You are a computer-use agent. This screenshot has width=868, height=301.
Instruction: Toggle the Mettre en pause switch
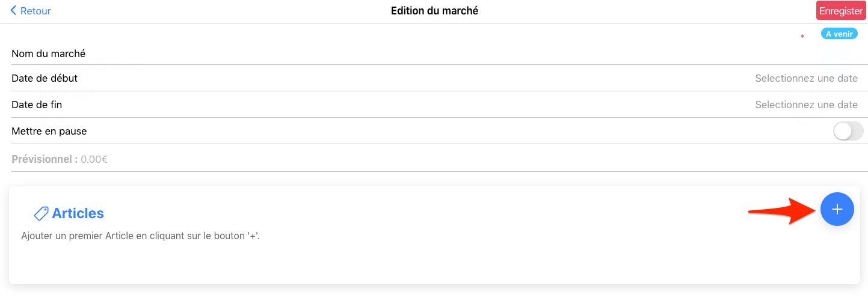coord(848,131)
